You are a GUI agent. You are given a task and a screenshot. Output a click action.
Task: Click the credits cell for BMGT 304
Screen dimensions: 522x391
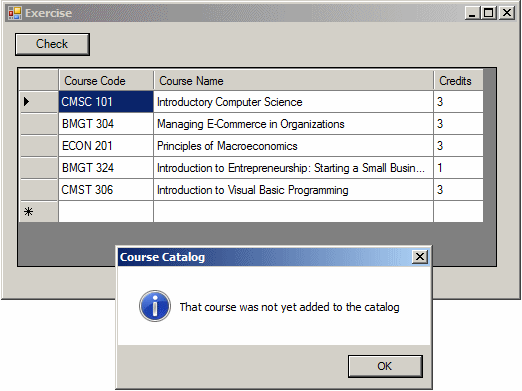coord(458,124)
